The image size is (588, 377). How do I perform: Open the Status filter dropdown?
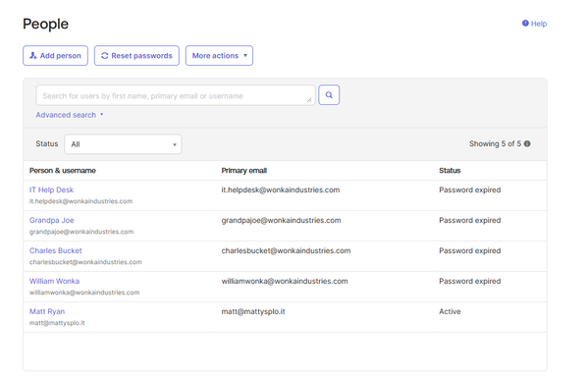(x=123, y=144)
